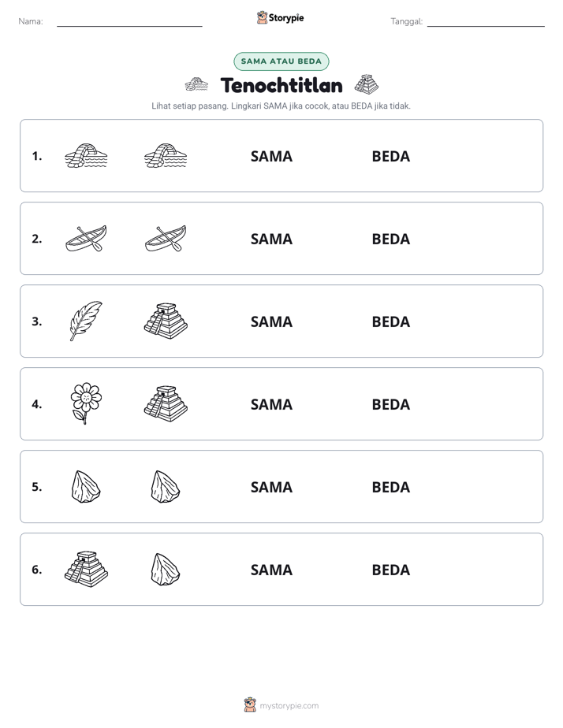Choose BEDA for row 4
Screen dimensions: 563x728
tap(391, 404)
